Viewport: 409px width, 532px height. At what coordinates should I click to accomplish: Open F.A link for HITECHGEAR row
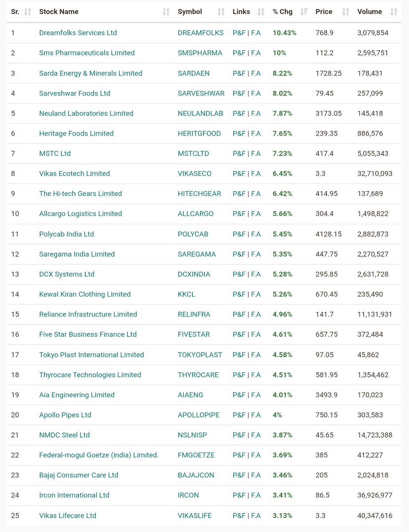click(x=256, y=194)
